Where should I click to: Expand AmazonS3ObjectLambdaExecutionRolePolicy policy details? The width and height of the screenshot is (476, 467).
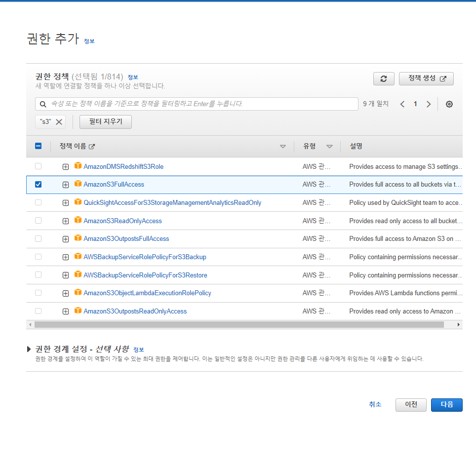coord(66,293)
